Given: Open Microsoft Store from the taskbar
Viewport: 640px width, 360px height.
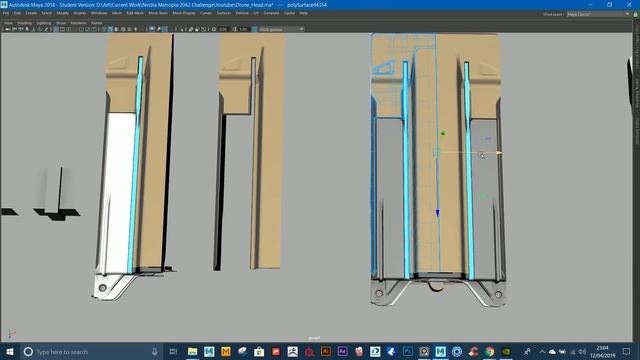Looking at the screenshot, I should pos(259,351).
